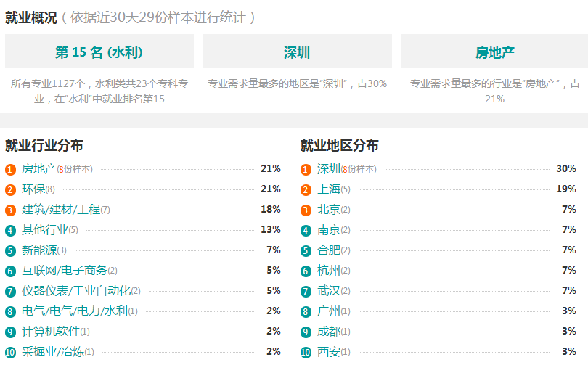Click rank badge 8 beside 广州
Screen dimensions: 588x365
(306, 312)
